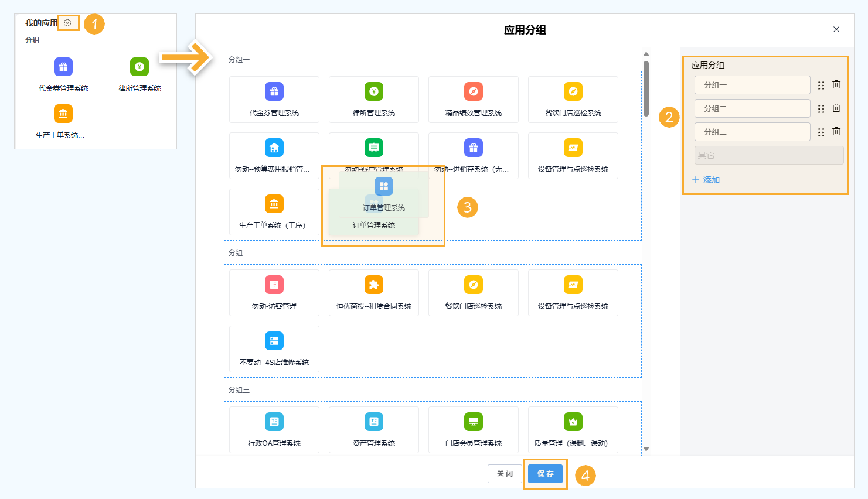
Task: Click the 恒优商投--租赁合同系统 puzzle icon
Action: click(x=373, y=293)
